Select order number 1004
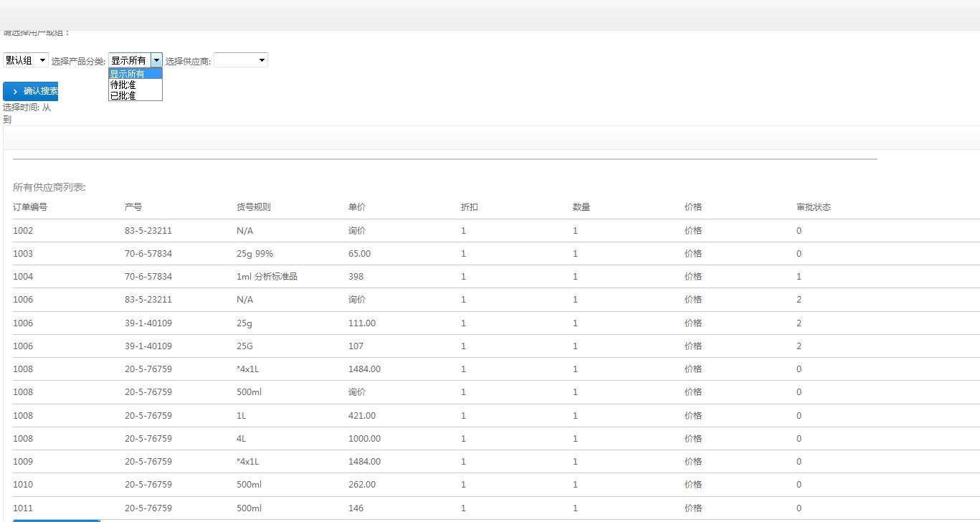The height and width of the screenshot is (522, 980). 23,277
